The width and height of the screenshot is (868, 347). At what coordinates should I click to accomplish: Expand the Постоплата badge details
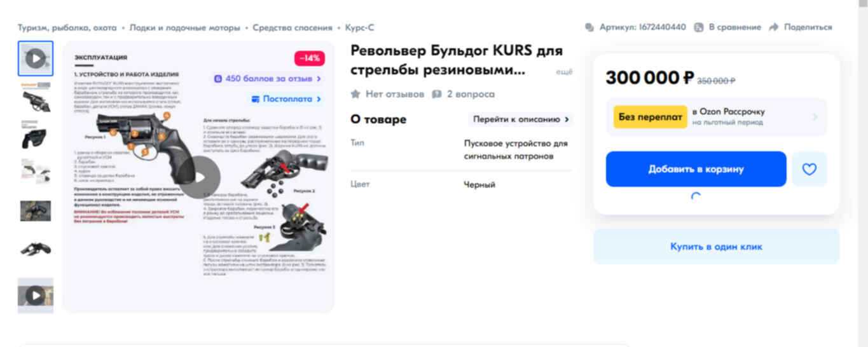point(287,99)
